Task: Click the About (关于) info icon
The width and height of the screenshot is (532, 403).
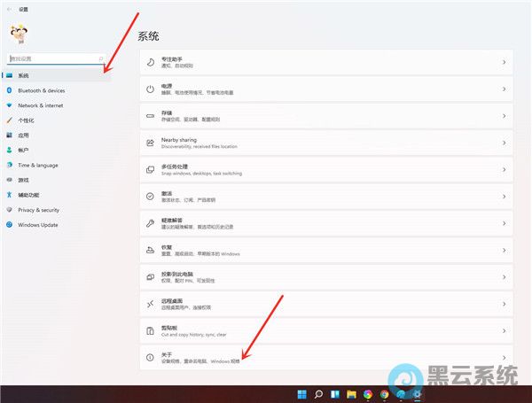Action: [150, 357]
